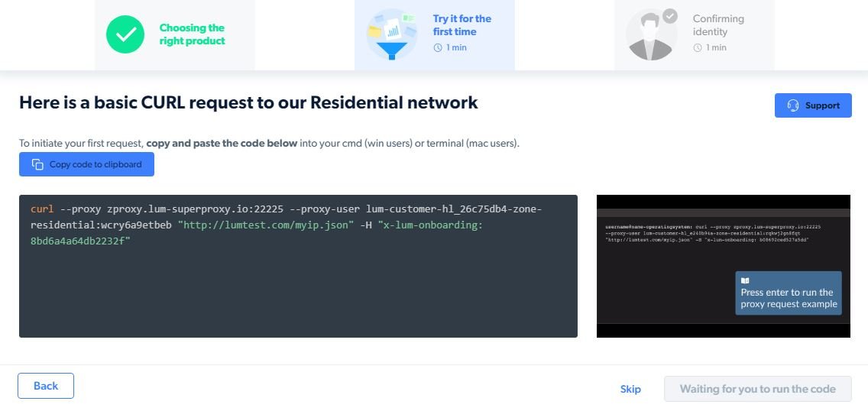868x411 pixels.
Task: Click the book icon in video tooltip
Action: (x=744, y=280)
